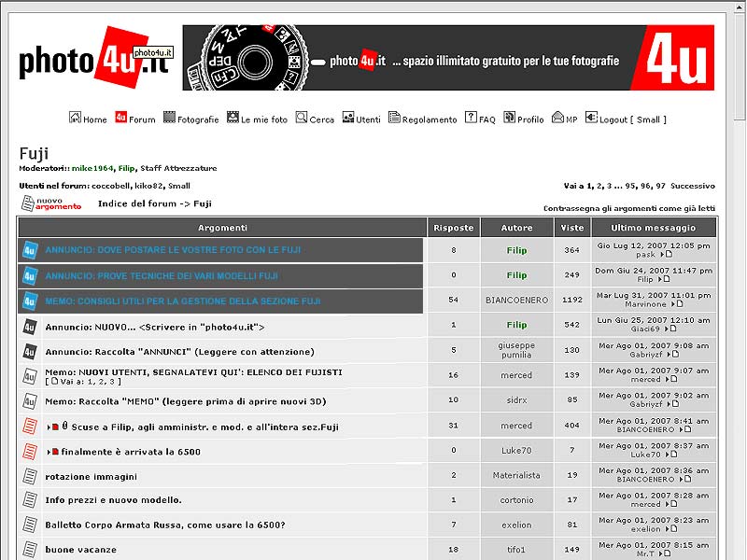Viewport: 747px width, 560px height.
Task: Click the Fotografie film icon
Action: 169,118
